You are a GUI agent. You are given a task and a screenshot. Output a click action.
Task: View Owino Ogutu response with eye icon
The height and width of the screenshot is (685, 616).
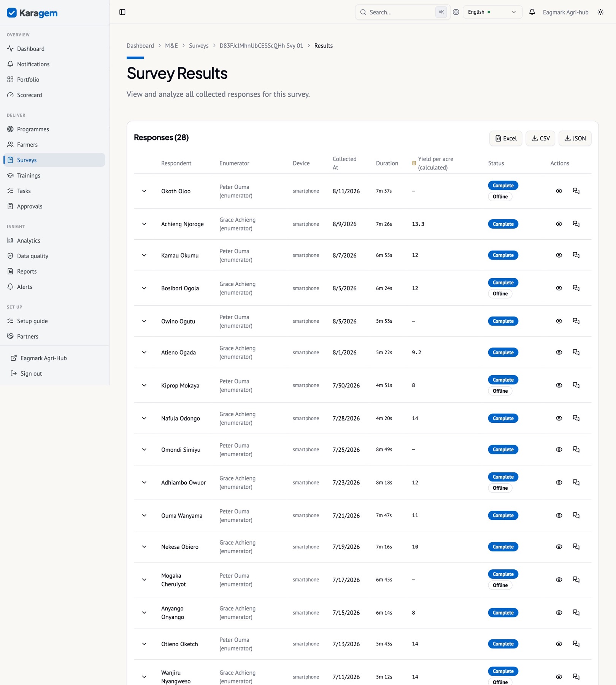click(559, 321)
